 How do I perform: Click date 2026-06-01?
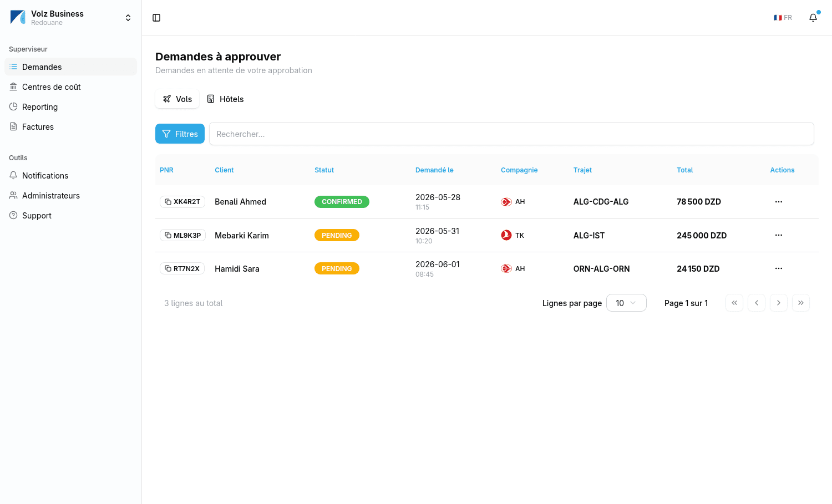[438, 264]
